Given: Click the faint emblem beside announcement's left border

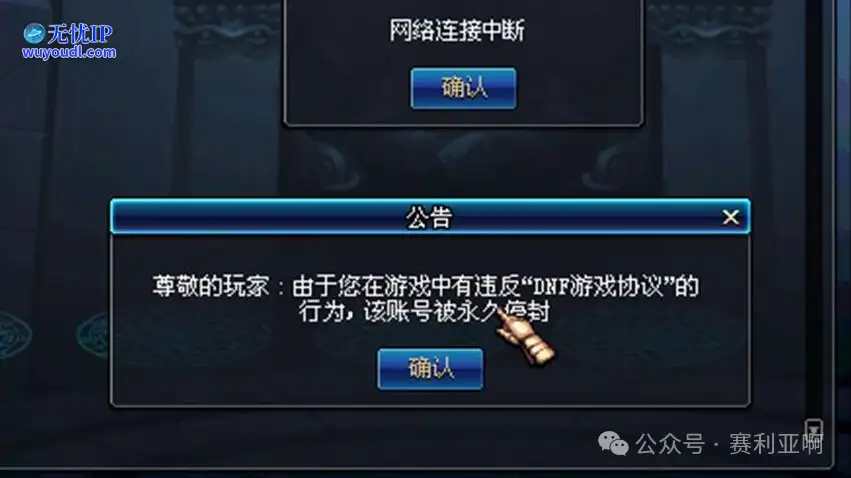Looking at the screenshot, I should (x=93, y=334).
